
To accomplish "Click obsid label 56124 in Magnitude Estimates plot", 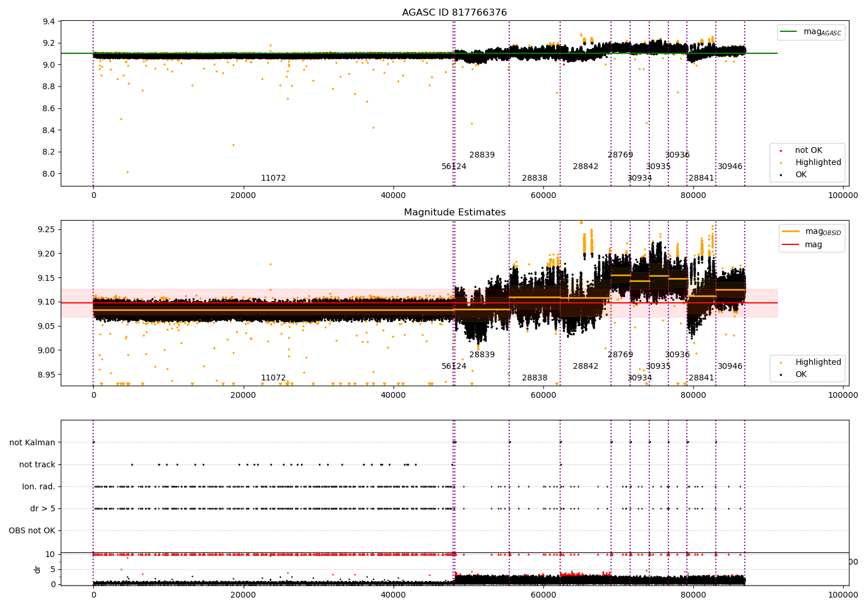I will click(x=454, y=367).
